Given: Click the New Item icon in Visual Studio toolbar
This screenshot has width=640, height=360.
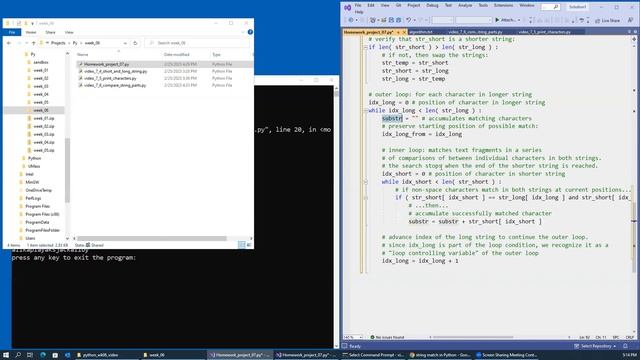Looking at the screenshot, I should [373, 20].
